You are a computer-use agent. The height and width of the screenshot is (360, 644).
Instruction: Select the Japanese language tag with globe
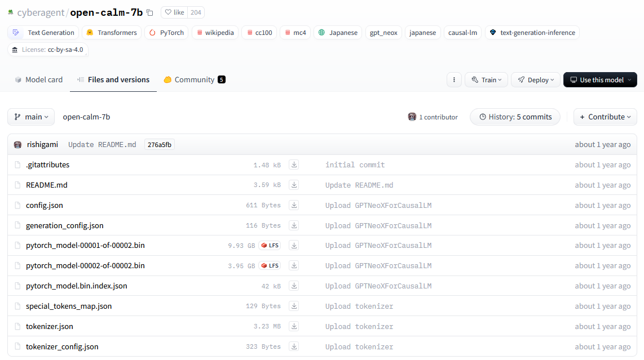[x=338, y=33]
